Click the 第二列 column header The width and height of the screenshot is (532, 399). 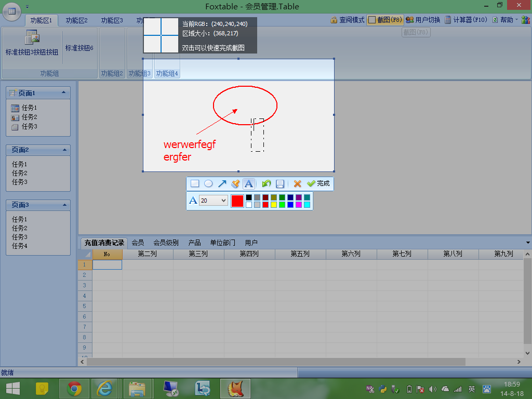click(x=148, y=254)
